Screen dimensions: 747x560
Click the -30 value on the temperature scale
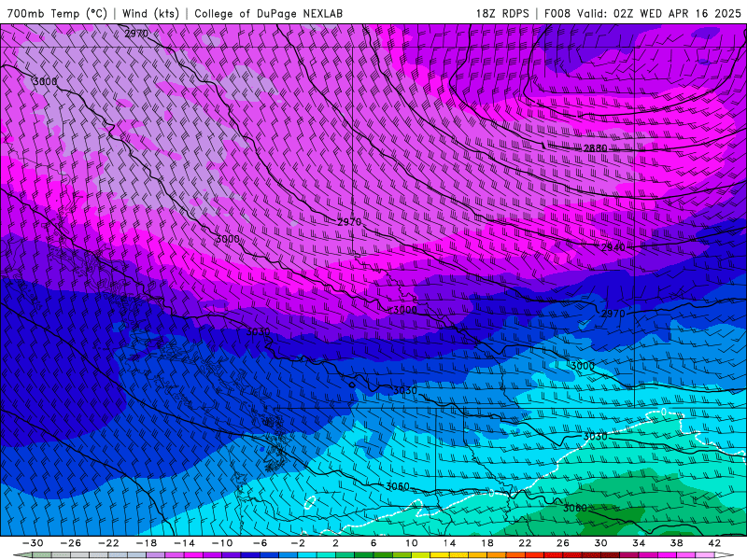(x=33, y=543)
